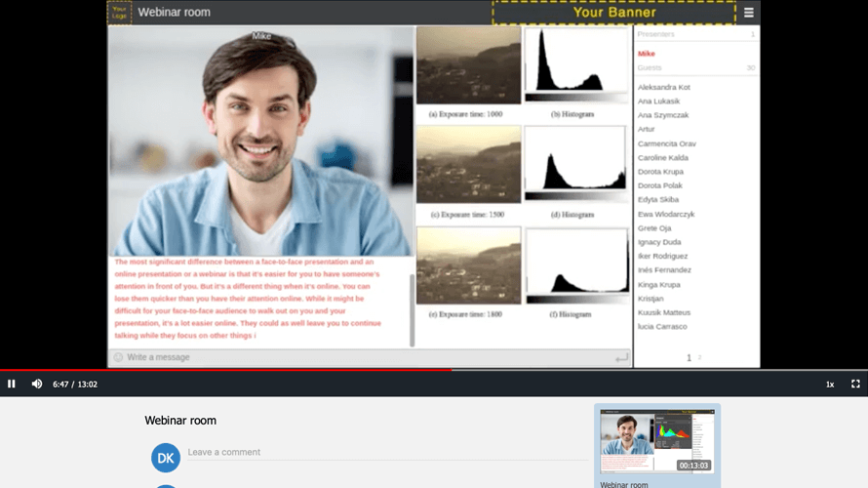This screenshot has width=868, height=488.
Task: Click the Write a message field
Action: (361, 357)
